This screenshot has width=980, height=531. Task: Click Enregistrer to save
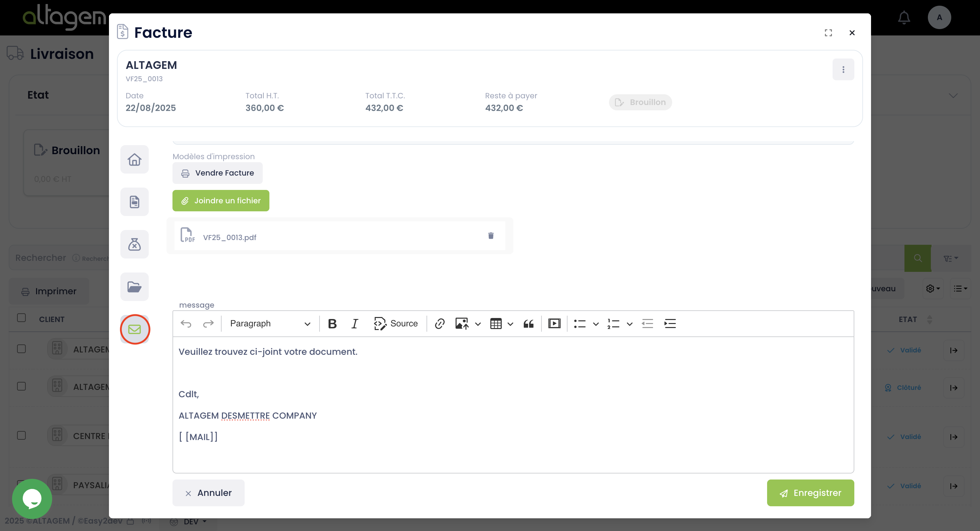810,493
